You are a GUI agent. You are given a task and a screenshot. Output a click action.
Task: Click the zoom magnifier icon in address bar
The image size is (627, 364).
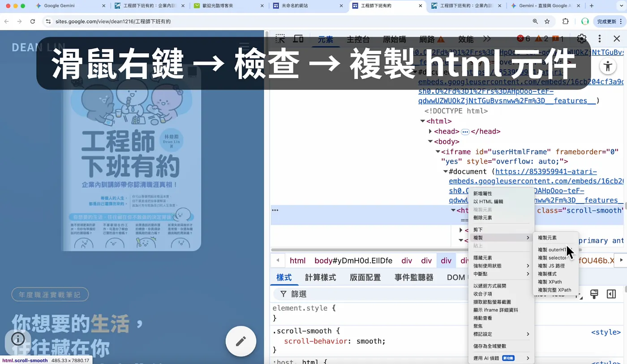click(x=535, y=21)
